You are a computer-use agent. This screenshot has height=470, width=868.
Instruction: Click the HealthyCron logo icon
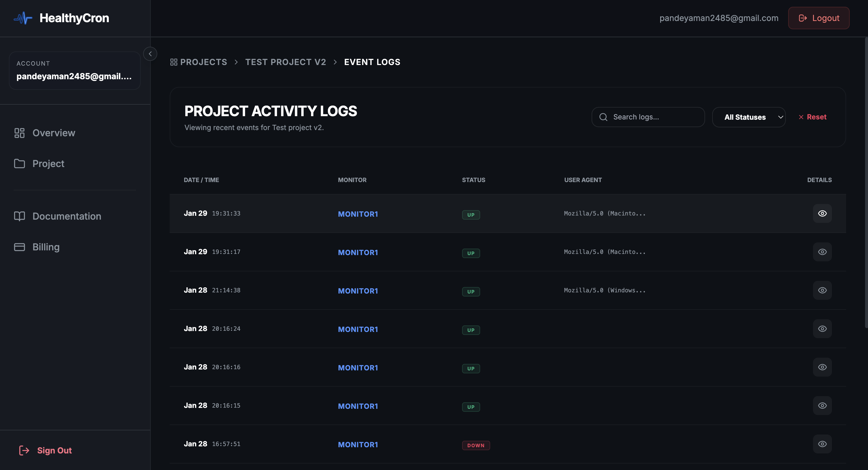tap(22, 18)
